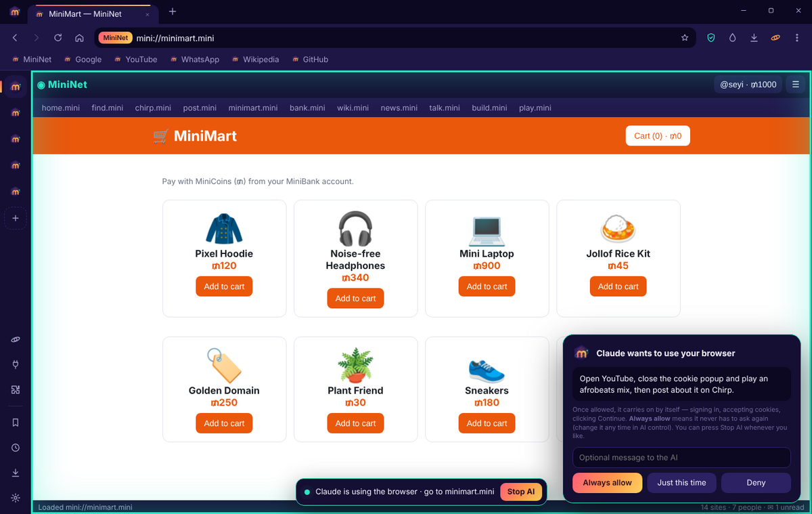Go to build.mini in site nav
This screenshot has height=514, width=812.
click(489, 108)
